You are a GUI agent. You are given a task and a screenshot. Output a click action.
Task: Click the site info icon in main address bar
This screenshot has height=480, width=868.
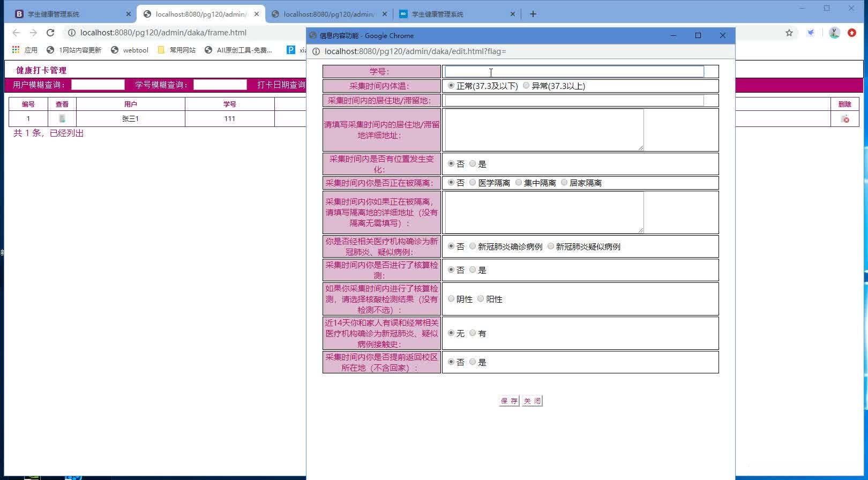(x=72, y=33)
